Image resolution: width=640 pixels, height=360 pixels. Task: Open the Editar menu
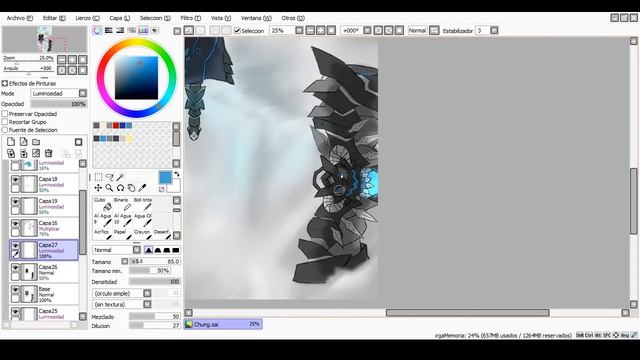pos(54,18)
